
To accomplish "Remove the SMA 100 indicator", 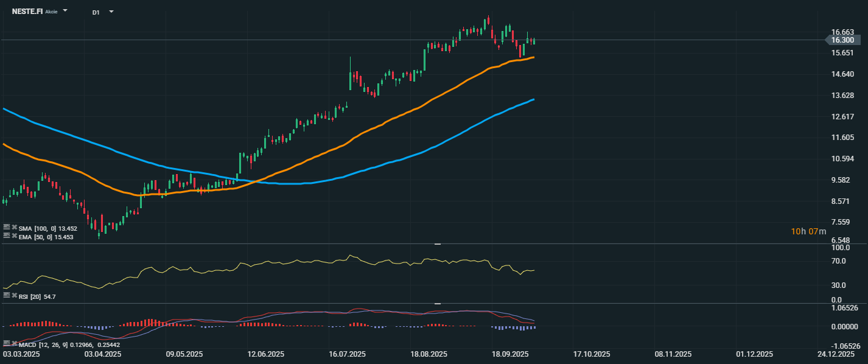I will [x=13, y=227].
